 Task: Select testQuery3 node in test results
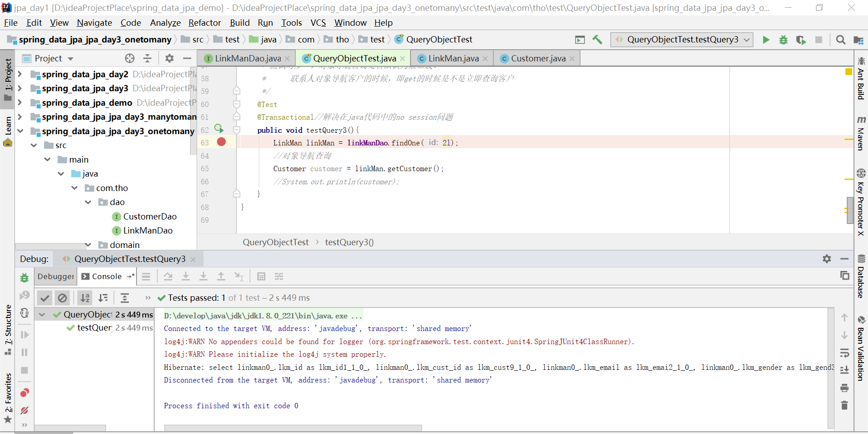click(x=94, y=327)
